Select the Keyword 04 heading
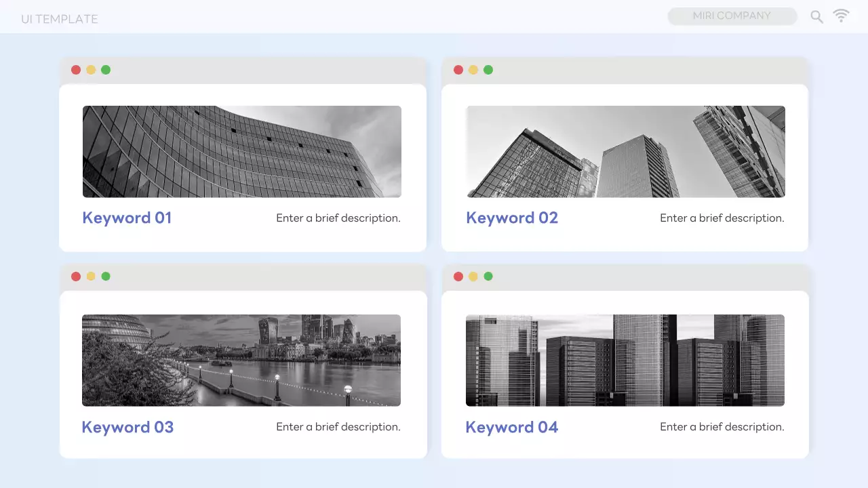Viewport: 868px width, 488px height. pyautogui.click(x=512, y=427)
